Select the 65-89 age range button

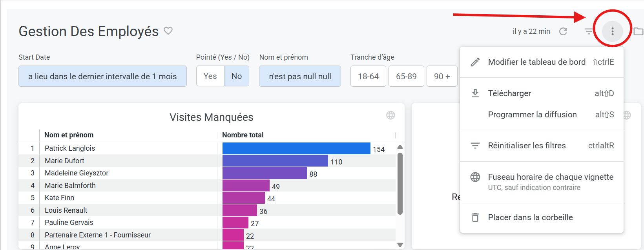[406, 76]
